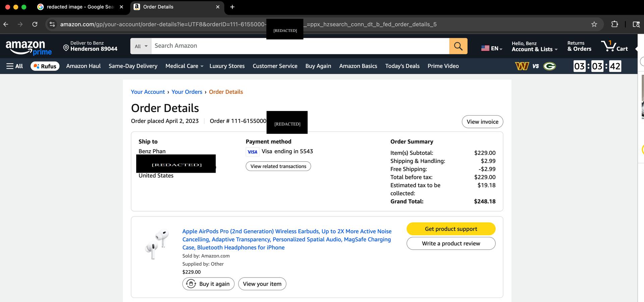Open the Rufus AI assistant

coord(45,66)
